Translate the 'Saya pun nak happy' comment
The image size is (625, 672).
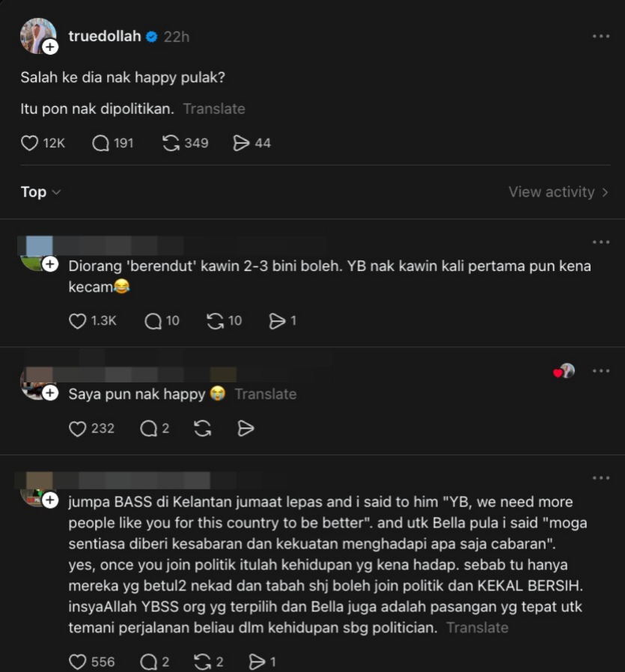coord(266,394)
